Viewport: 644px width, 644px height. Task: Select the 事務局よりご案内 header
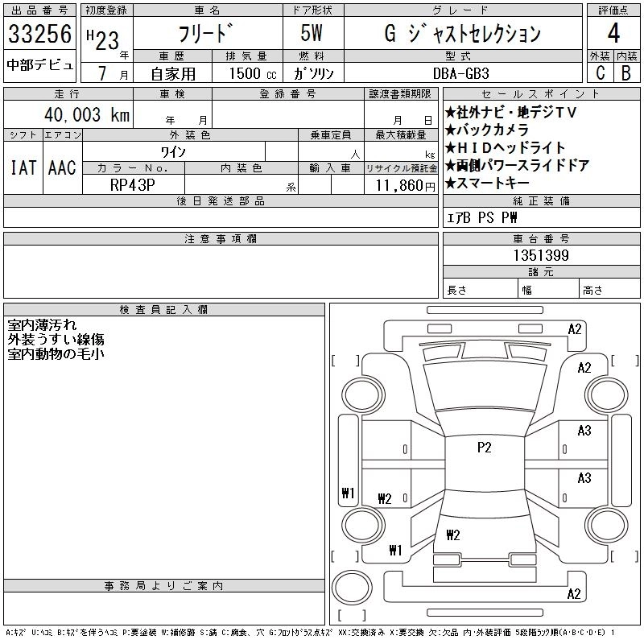coord(164,586)
